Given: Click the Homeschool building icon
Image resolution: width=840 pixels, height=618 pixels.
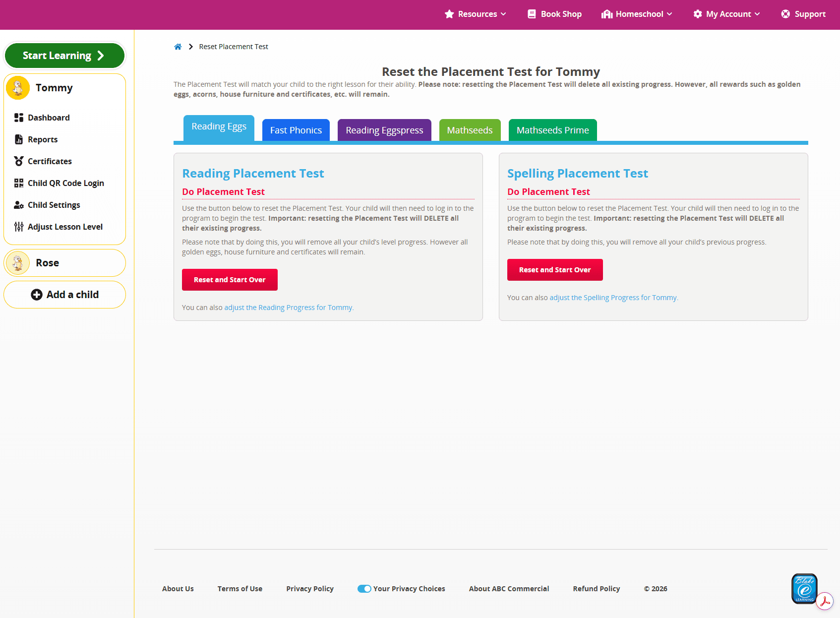Looking at the screenshot, I should point(607,14).
